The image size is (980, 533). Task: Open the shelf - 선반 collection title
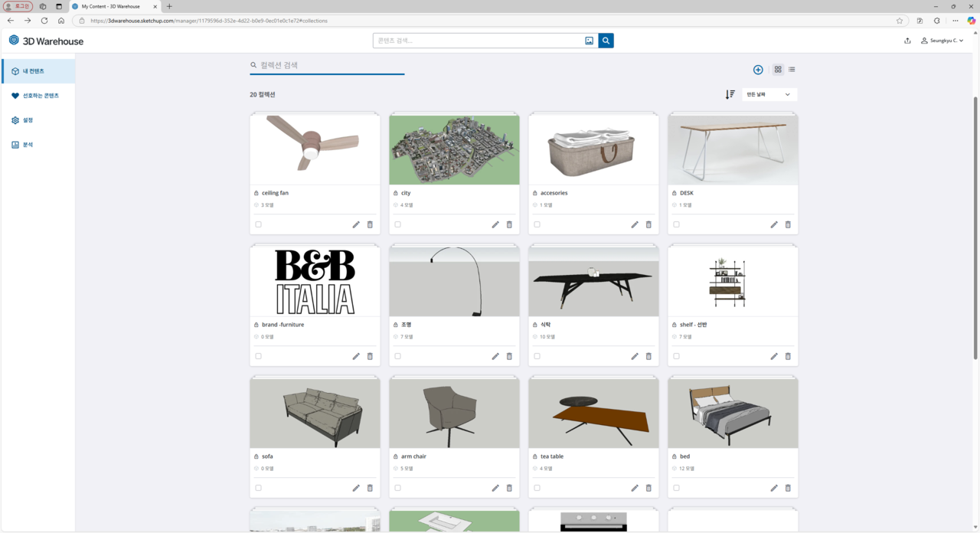coord(694,325)
